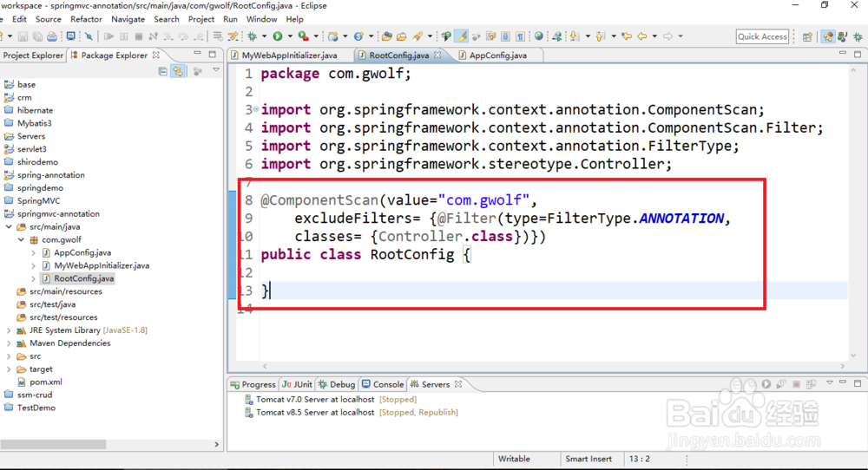Image resolution: width=868 pixels, height=470 pixels.
Task: Click the Search flashlight toolbar icon
Action: coord(417,36)
